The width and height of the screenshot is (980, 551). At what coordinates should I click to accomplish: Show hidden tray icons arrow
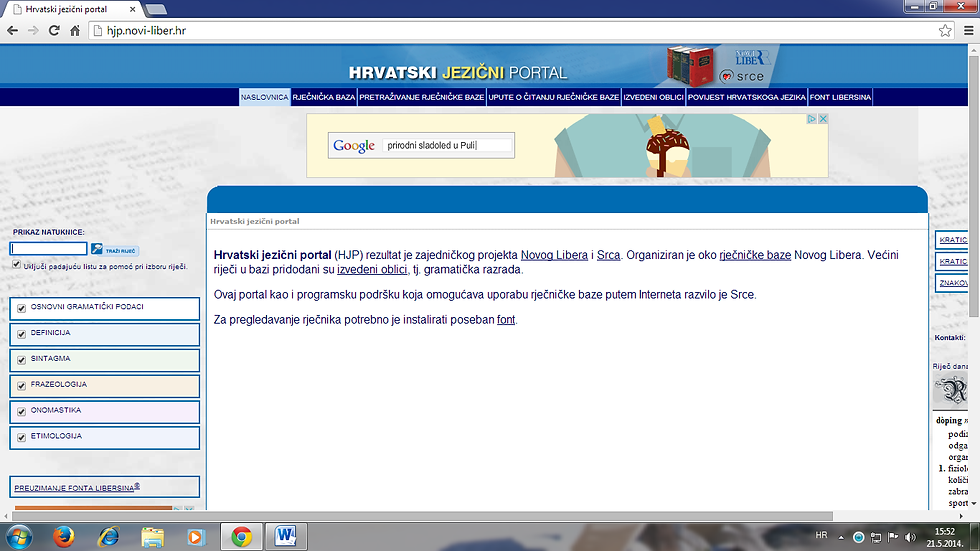[x=841, y=537]
